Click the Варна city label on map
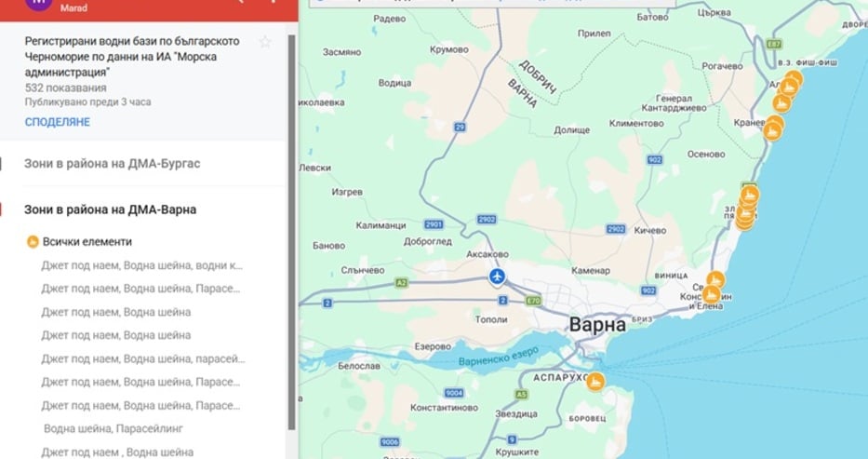The height and width of the screenshot is (459, 868). [597, 324]
